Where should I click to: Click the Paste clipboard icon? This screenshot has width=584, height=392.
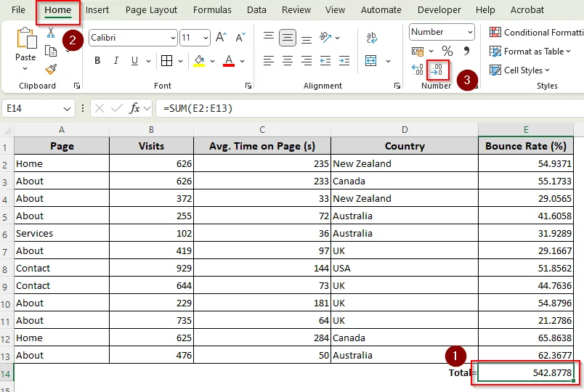click(27, 38)
